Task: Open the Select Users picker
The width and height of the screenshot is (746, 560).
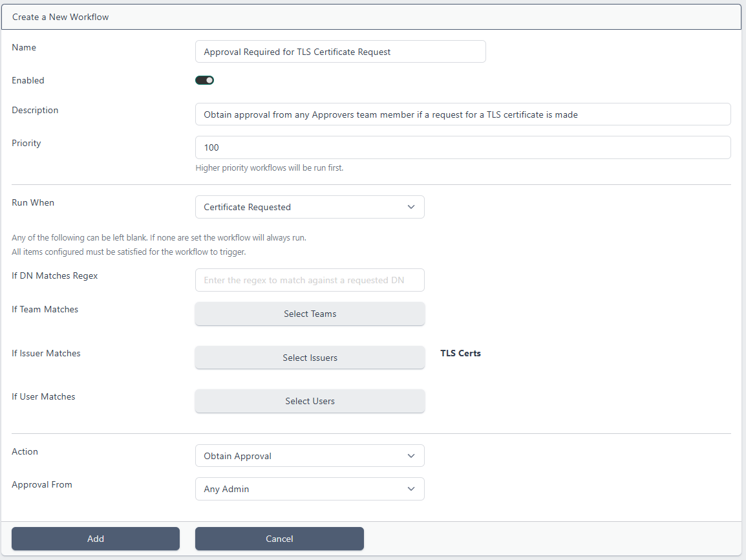Action: 310,401
